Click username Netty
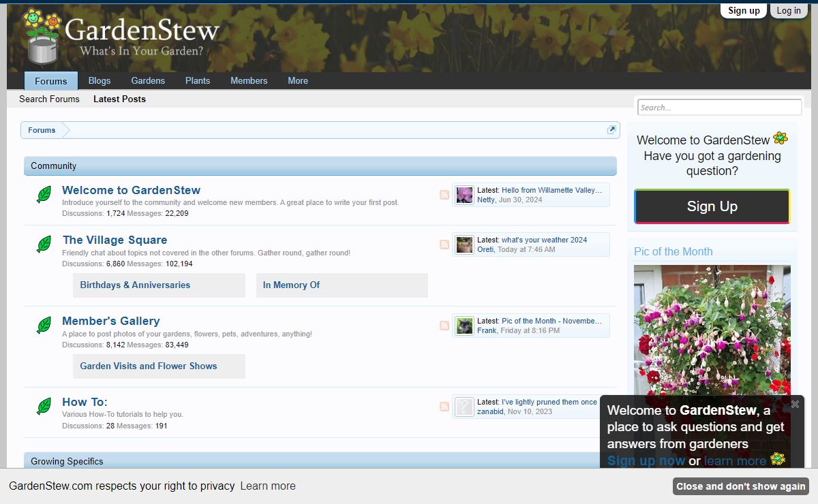Image resolution: width=818 pixels, height=504 pixels. 486,200
